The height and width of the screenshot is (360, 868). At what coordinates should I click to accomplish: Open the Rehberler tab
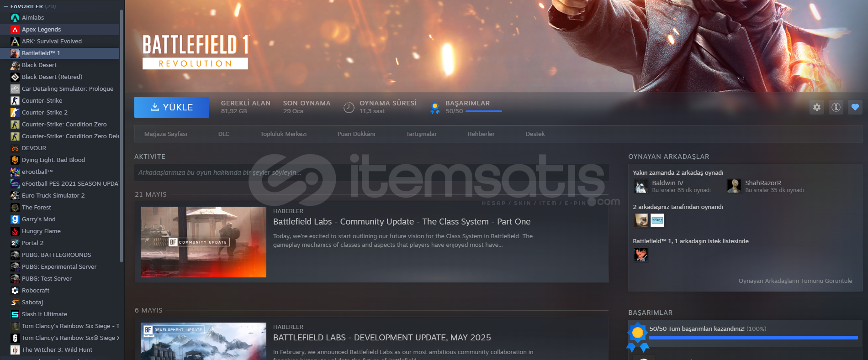[481, 134]
